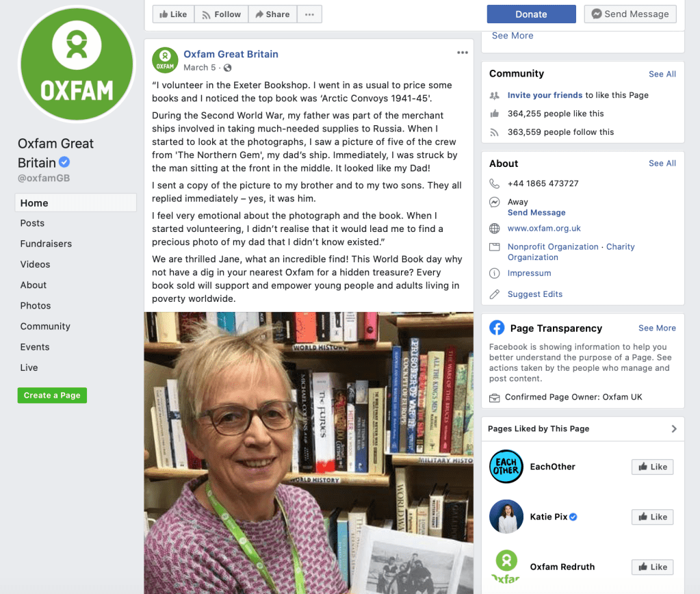Click the Katie Pix profile picture
The image size is (700, 594).
point(506,517)
